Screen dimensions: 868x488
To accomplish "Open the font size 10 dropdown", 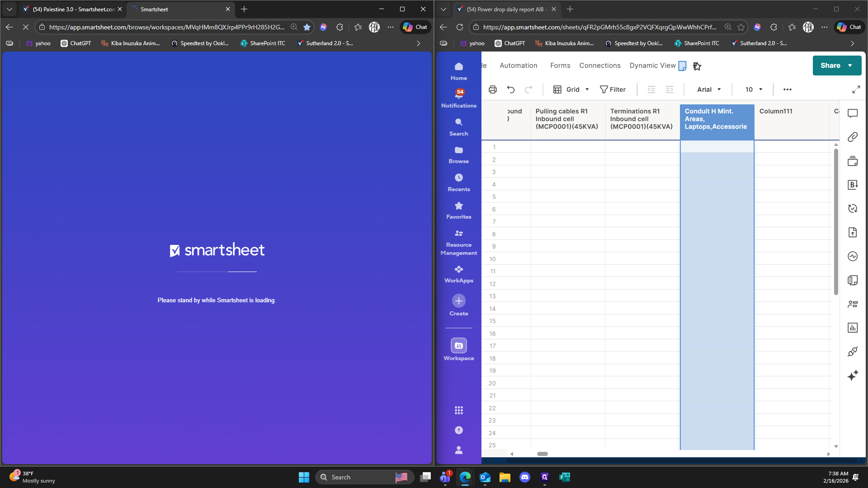I will (x=754, y=89).
